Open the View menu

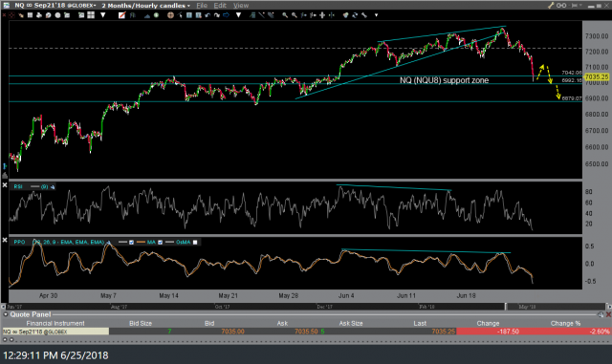(241, 6)
